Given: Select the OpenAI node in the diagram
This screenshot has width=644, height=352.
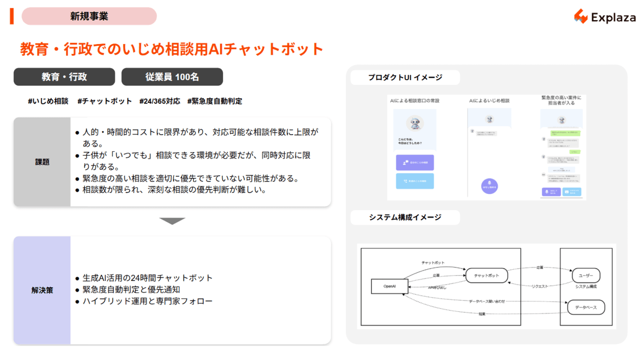Looking at the screenshot, I should (389, 286).
